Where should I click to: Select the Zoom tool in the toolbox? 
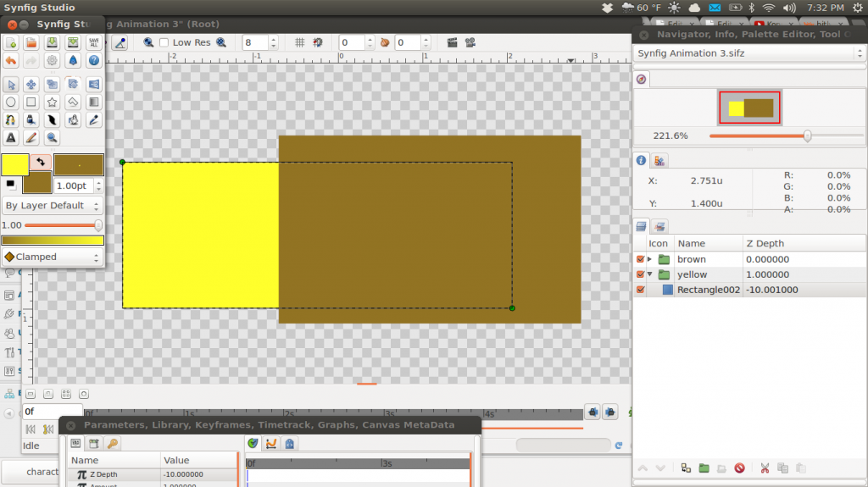coord(52,138)
